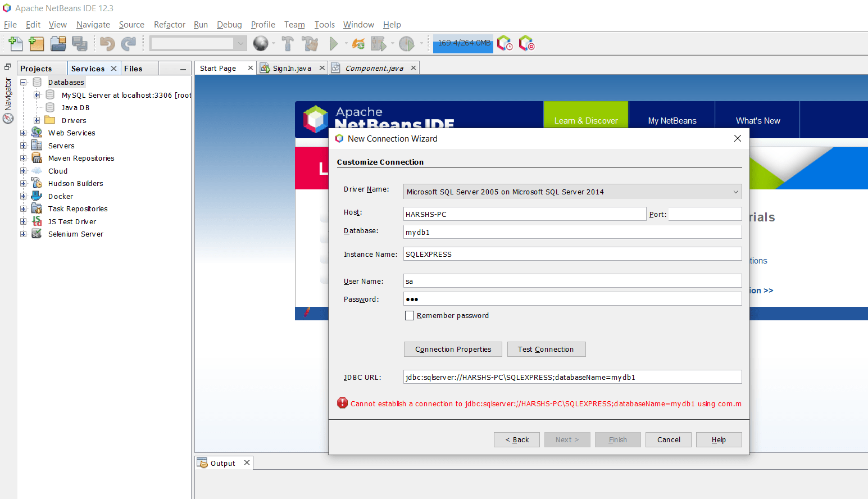
Task: Click the Open Project toolbar icon
Action: (58, 43)
